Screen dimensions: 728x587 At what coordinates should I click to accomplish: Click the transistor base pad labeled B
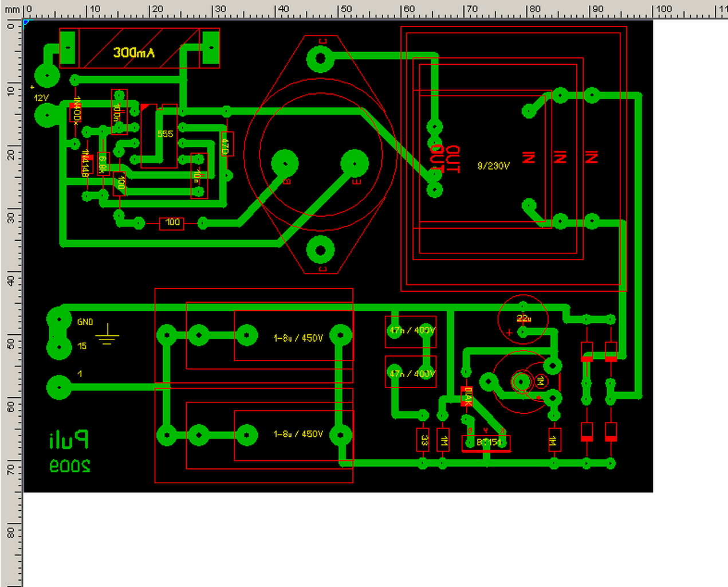285,164
